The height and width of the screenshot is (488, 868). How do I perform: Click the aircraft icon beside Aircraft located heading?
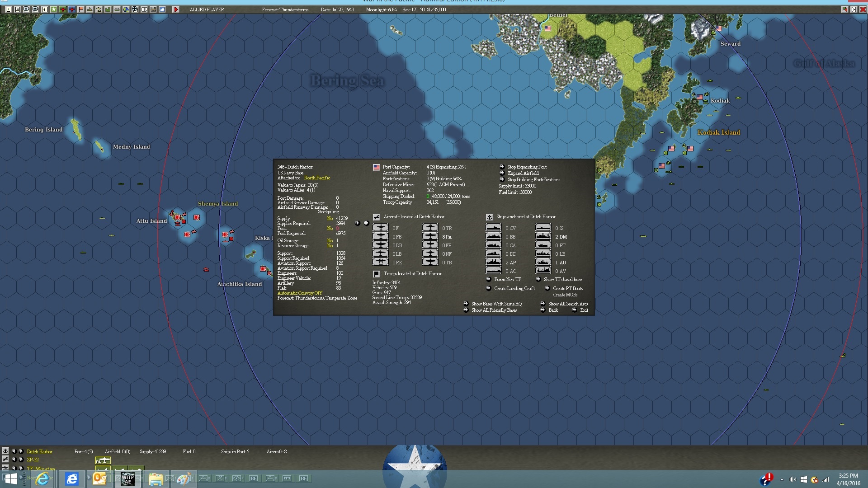pyautogui.click(x=376, y=217)
